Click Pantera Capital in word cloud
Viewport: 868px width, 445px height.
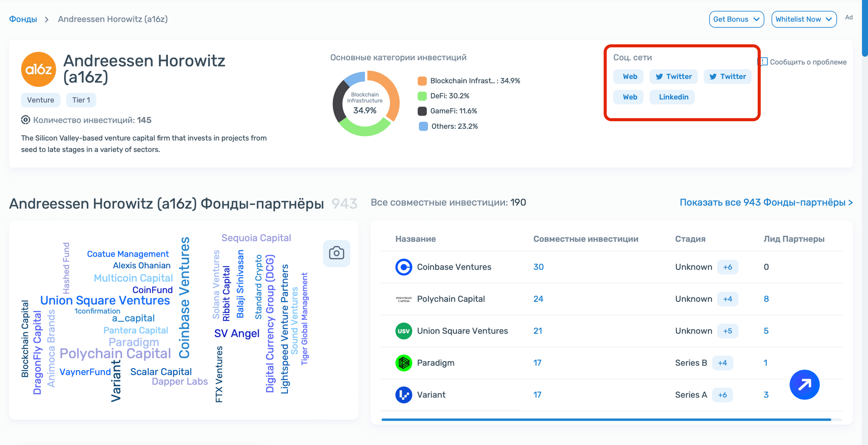click(x=135, y=330)
